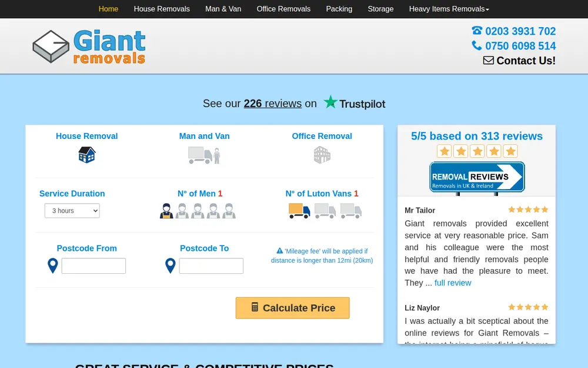This screenshot has height=368, width=588.
Task: Click the landline telephone icon
Action: [477, 31]
